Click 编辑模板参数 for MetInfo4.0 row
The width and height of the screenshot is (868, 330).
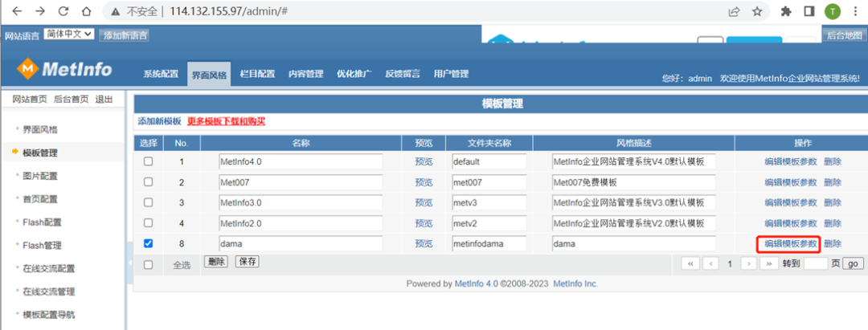coord(791,162)
